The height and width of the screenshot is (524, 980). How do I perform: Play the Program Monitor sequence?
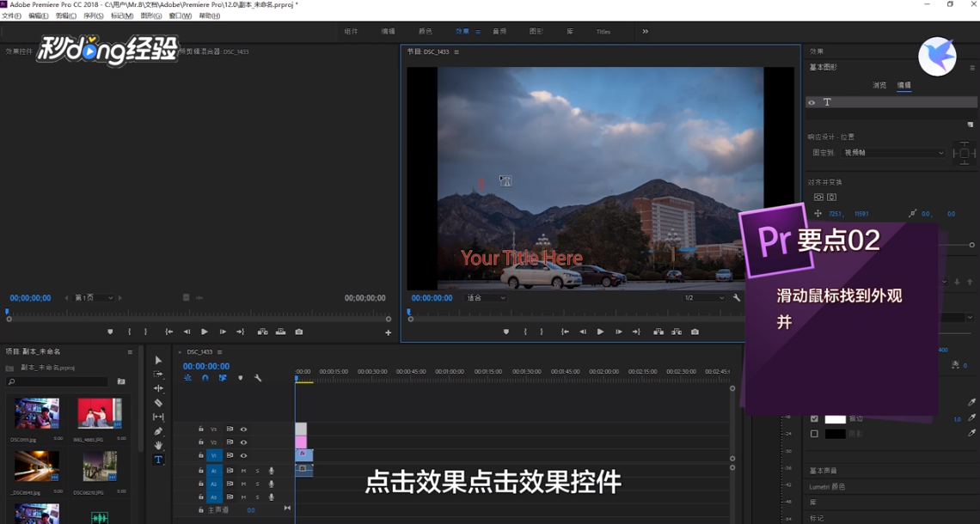tap(600, 332)
